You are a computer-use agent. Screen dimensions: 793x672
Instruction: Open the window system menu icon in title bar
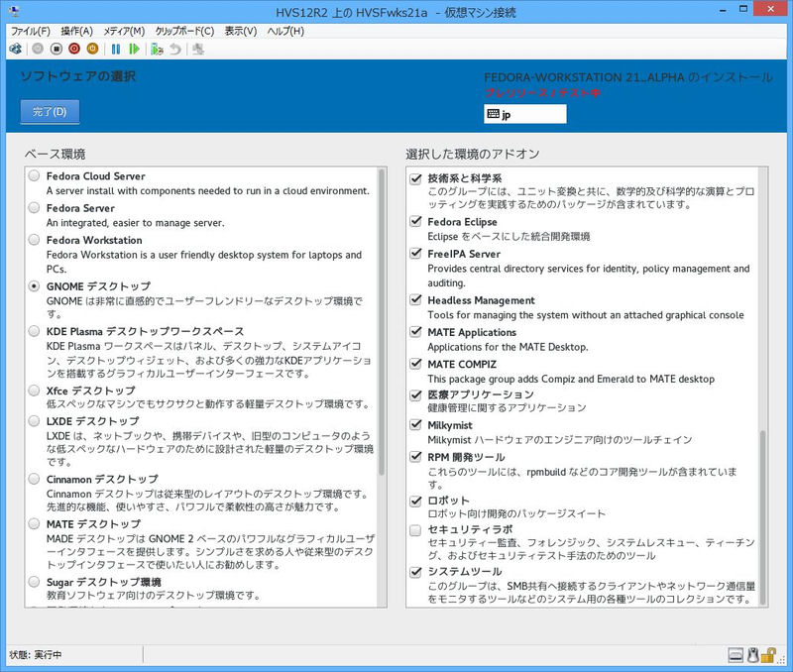(x=14, y=11)
